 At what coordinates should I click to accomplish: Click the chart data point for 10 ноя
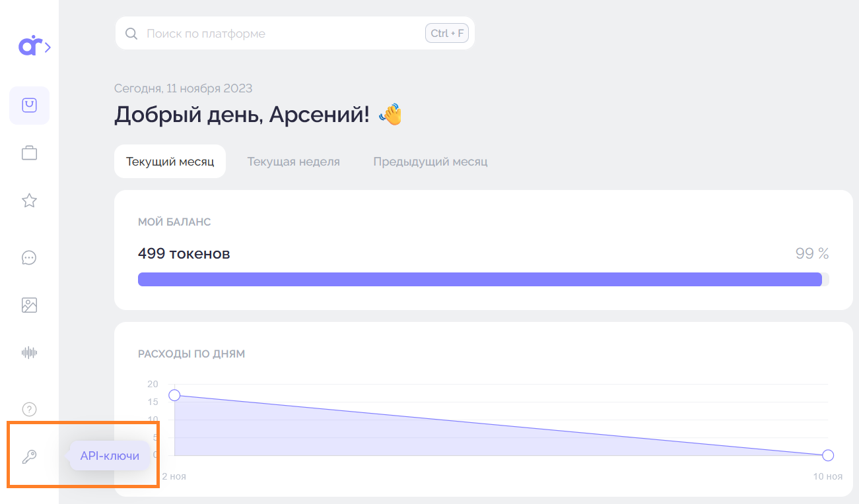(x=828, y=455)
